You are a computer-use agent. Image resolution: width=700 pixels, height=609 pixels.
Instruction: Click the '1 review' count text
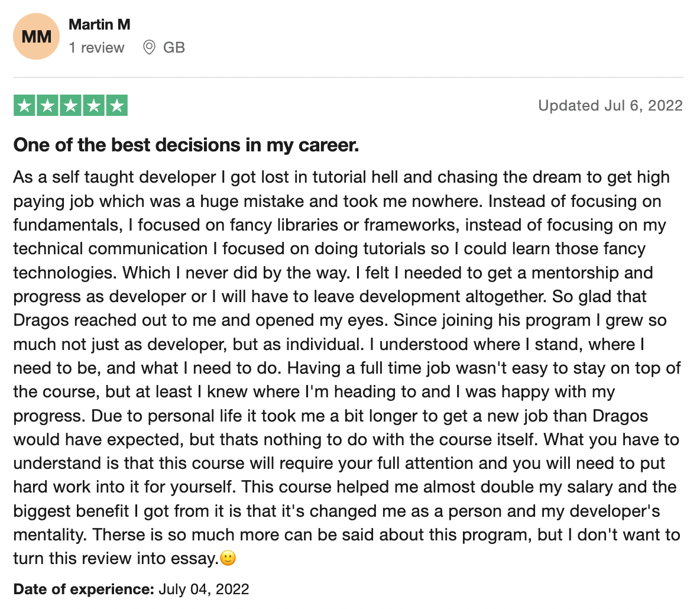[96, 48]
